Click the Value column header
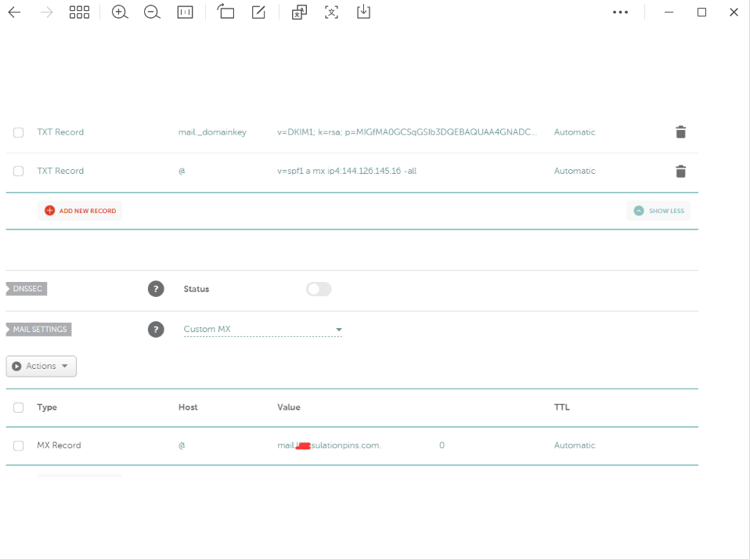Image resolution: width=750 pixels, height=560 pixels. click(289, 407)
